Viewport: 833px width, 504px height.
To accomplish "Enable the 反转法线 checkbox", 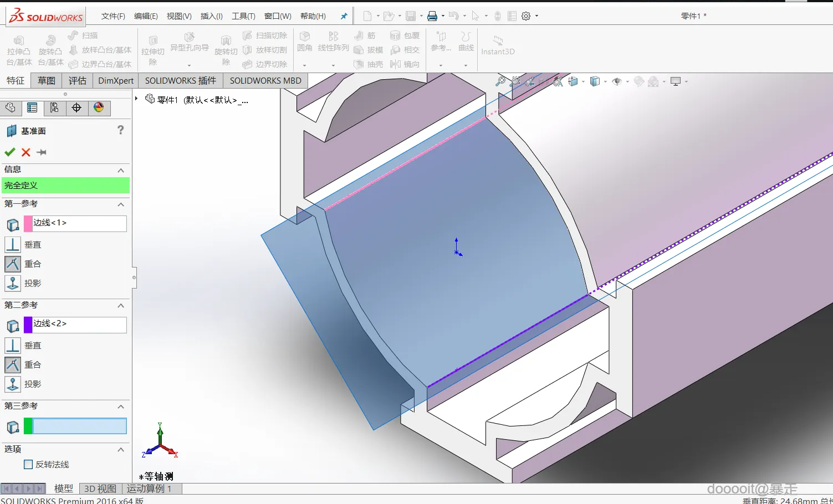I will (28, 465).
